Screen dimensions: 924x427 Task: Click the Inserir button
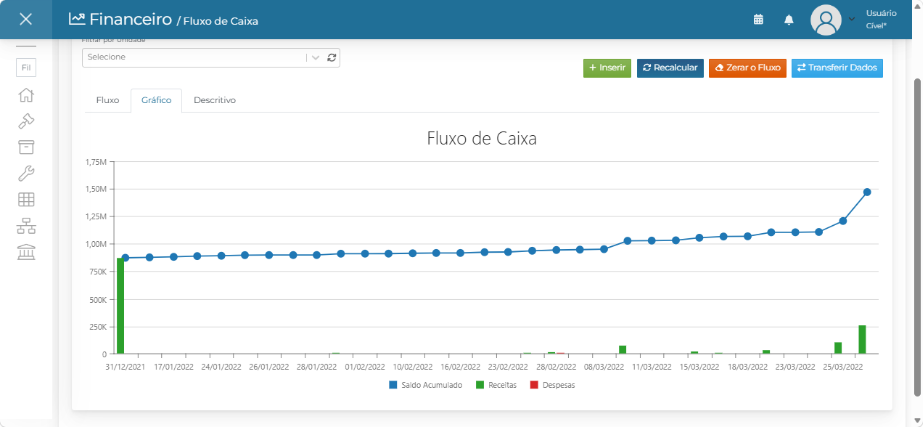click(x=607, y=68)
